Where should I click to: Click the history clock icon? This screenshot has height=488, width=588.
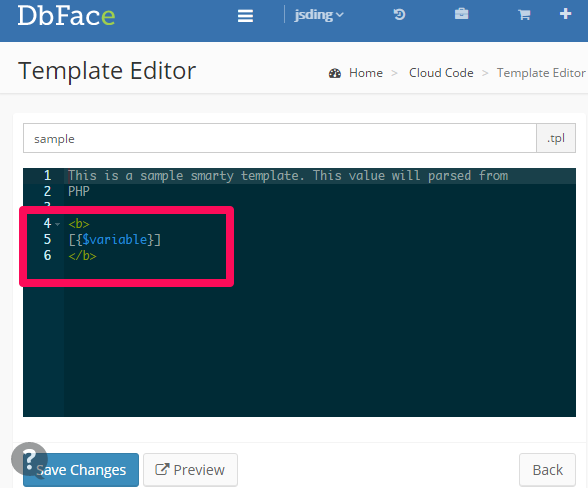click(x=399, y=15)
